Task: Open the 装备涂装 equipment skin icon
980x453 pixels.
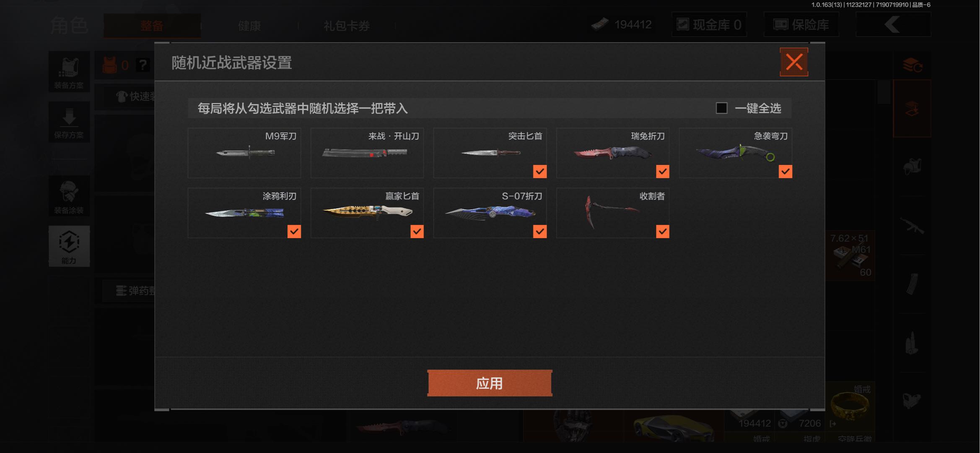Action: click(69, 196)
